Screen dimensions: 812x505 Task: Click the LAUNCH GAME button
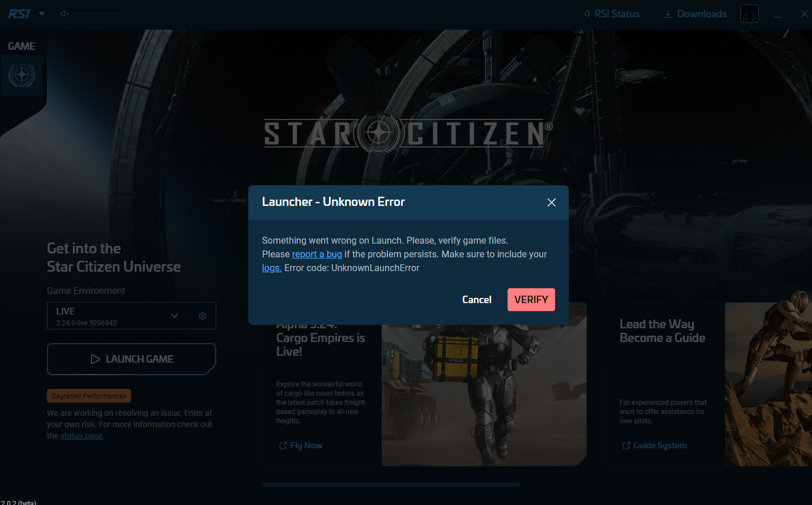click(x=131, y=359)
